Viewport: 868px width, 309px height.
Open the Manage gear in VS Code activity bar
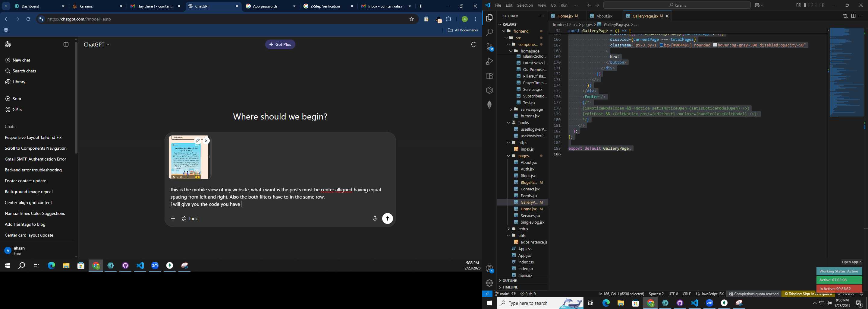coord(489,283)
